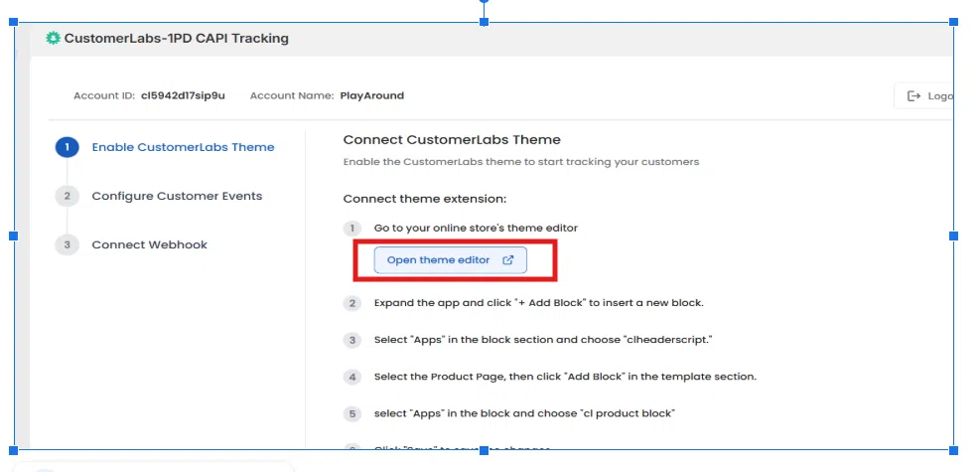The image size is (980, 472).
Task: Go to Configure Customer Events step
Action: tap(177, 196)
